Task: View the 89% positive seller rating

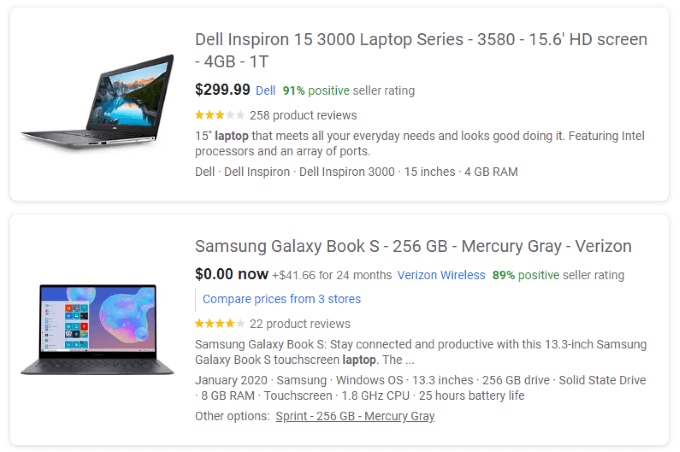Action: coord(558,275)
